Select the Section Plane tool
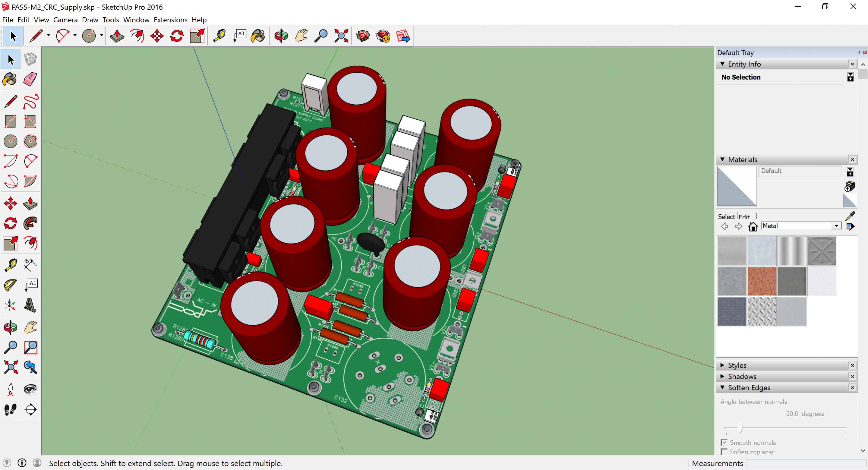Image resolution: width=868 pixels, height=470 pixels. 30,409
